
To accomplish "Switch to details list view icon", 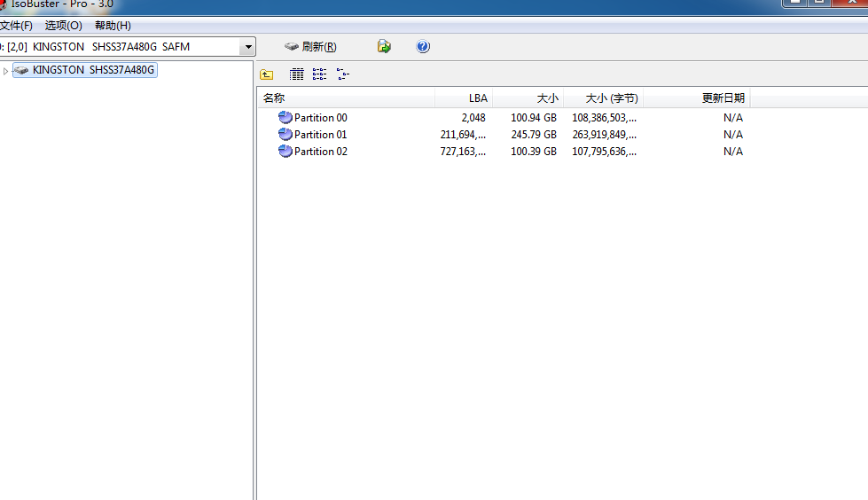I will (297, 74).
